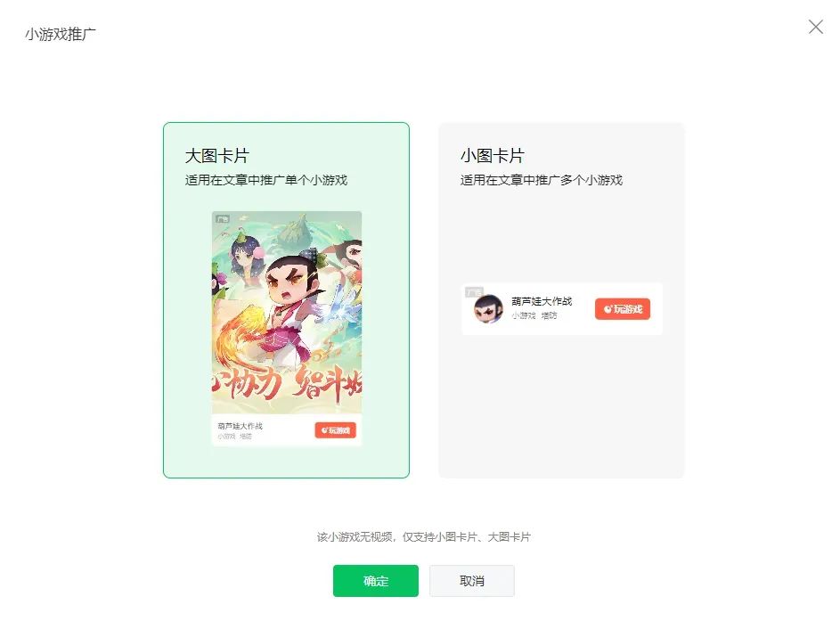This screenshot has height=621, width=840.
Task: Select the 小图卡片 card option
Action: pos(561,300)
